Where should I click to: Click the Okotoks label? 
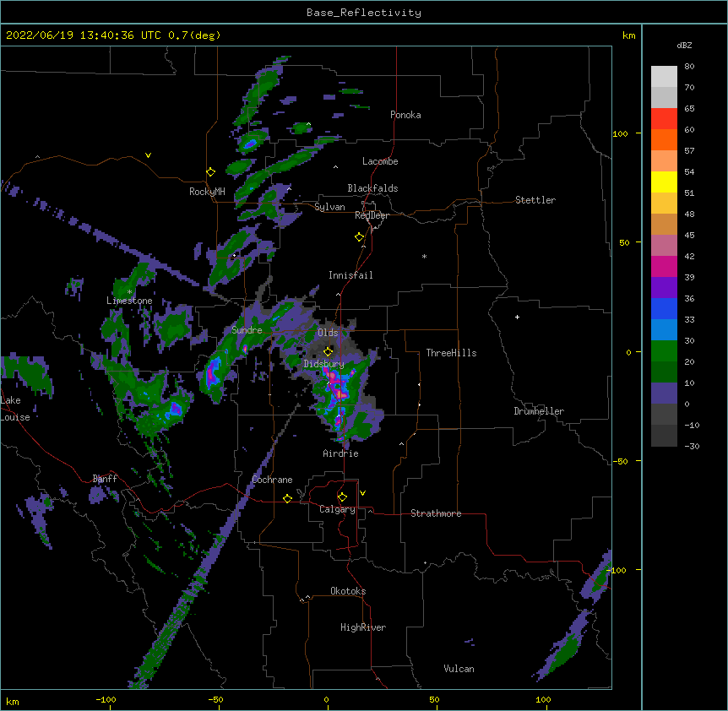pos(348,591)
